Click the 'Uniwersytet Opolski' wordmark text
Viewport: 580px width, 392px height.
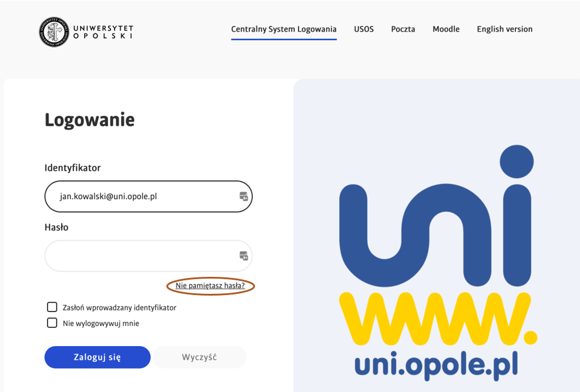103,32
